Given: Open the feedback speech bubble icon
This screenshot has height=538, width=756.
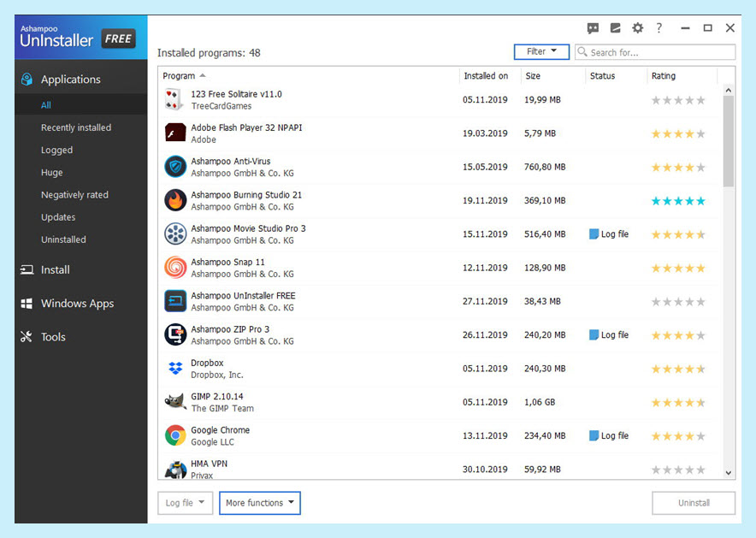Looking at the screenshot, I should pyautogui.click(x=593, y=28).
